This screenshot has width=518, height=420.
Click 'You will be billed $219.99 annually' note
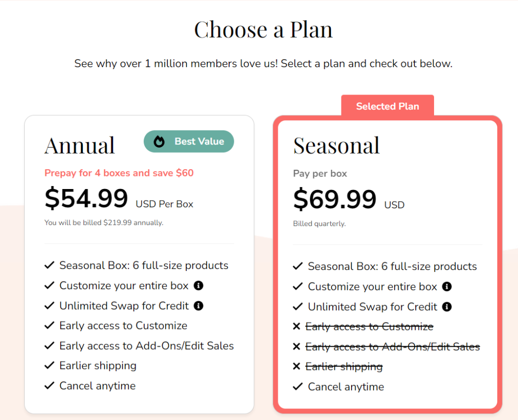104,222
